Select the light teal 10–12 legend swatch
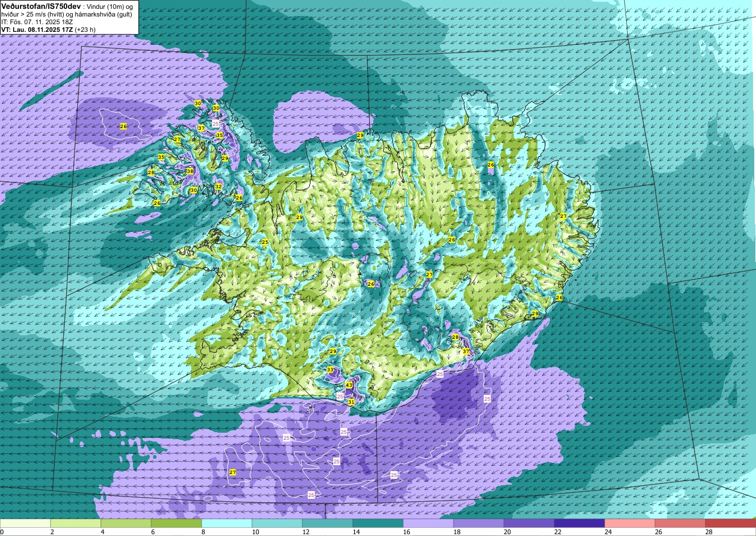The height and width of the screenshot is (536, 756). [x=277, y=523]
